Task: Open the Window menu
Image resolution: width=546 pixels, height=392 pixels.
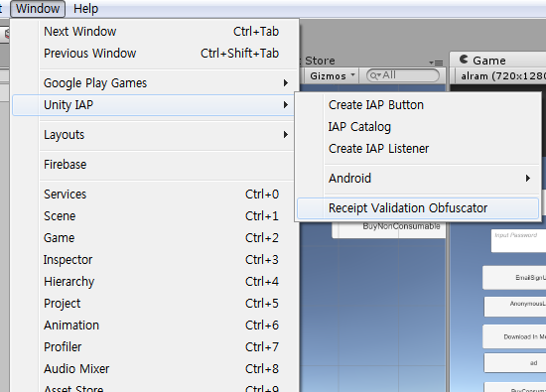Action: 38,8
